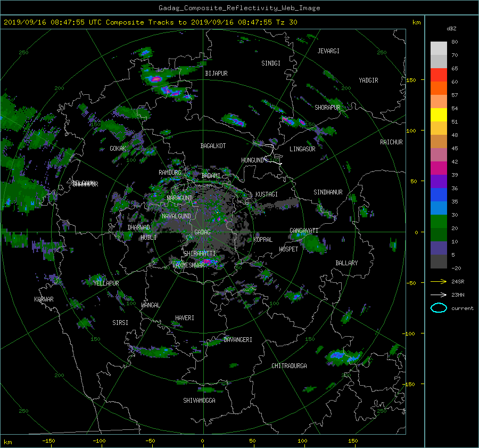Screen dimensions: 479x448
Task: Click the KOPPAL city label
Action: [x=263, y=240]
